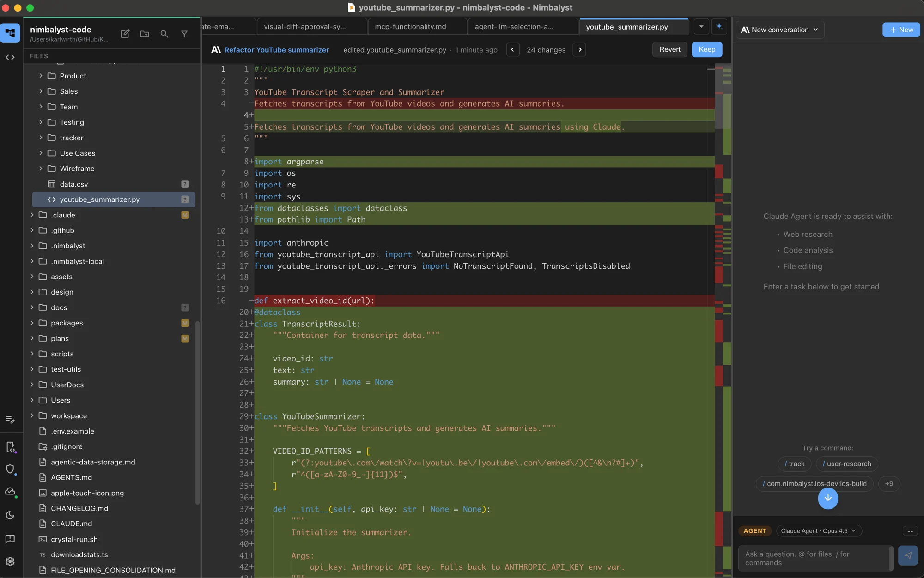Open data.csv in file tree
The height and width of the screenshot is (578, 924).
point(73,184)
